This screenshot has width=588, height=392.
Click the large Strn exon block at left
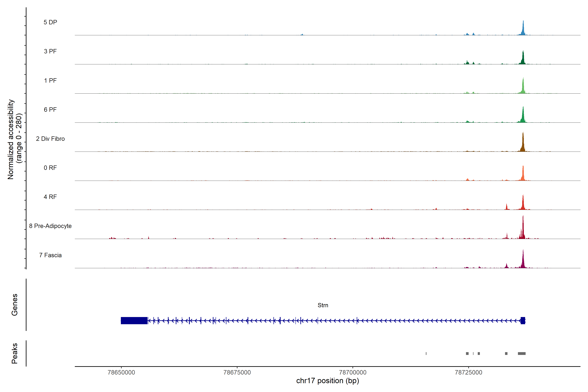pos(134,320)
